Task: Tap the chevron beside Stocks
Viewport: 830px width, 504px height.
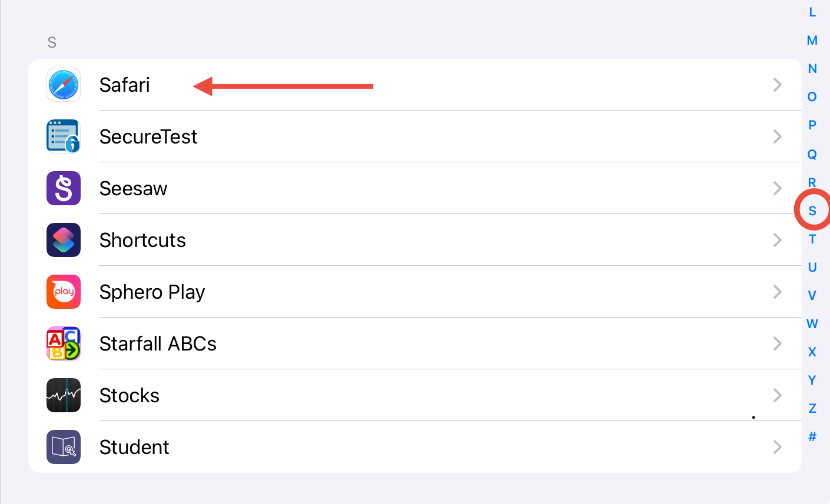Action: (x=778, y=395)
